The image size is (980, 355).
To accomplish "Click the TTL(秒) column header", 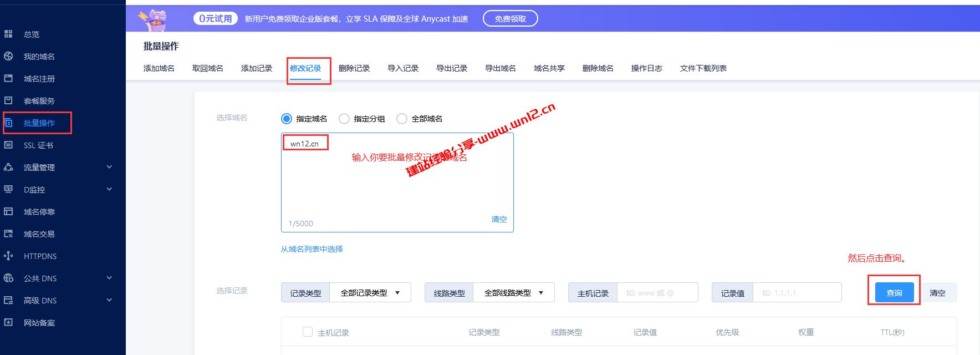I will tap(892, 332).
